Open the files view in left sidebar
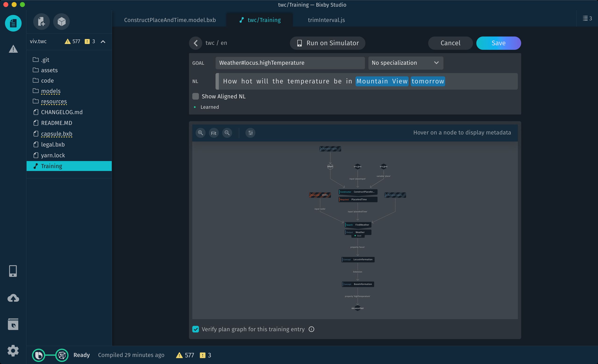Image resolution: width=598 pixels, height=364 pixels. (13, 23)
